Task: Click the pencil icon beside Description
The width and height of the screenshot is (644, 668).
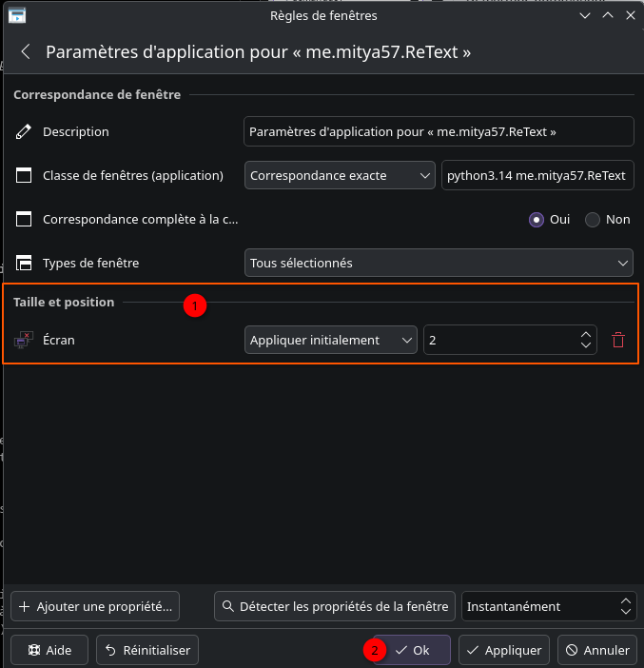Action: [x=24, y=131]
